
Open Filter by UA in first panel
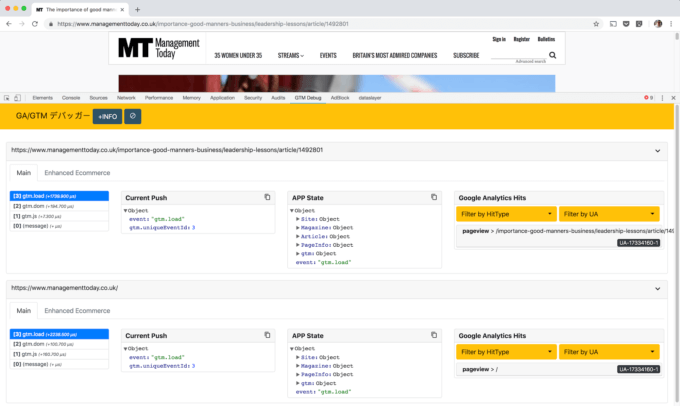pos(609,214)
